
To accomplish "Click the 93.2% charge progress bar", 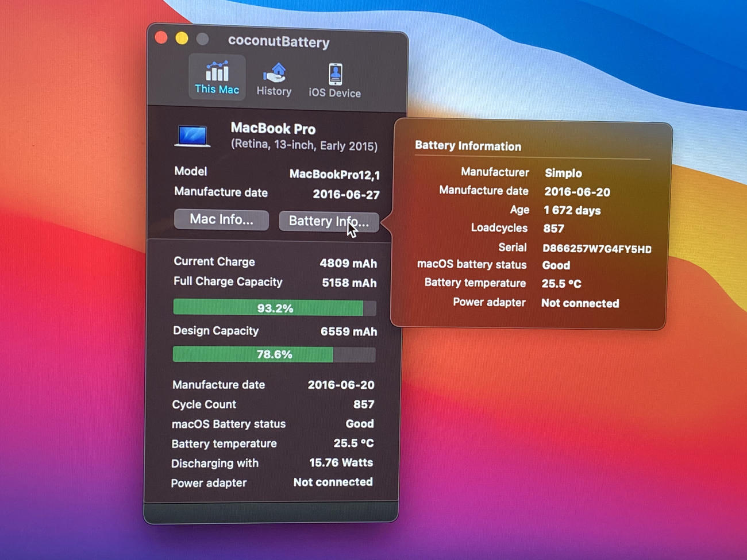I will [275, 308].
